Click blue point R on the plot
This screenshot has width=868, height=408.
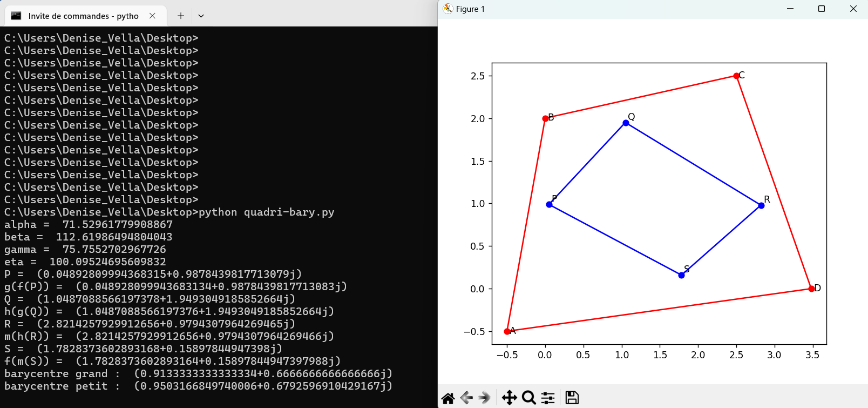point(761,205)
